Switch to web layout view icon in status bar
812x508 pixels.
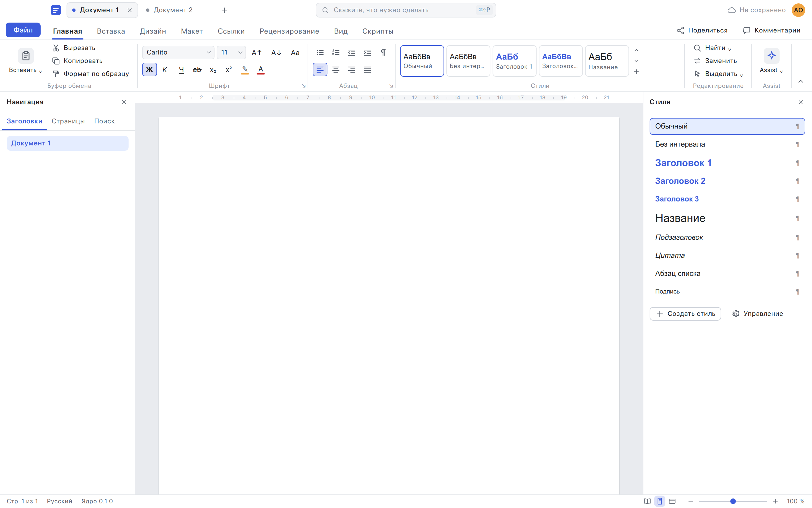pyautogui.click(x=672, y=501)
